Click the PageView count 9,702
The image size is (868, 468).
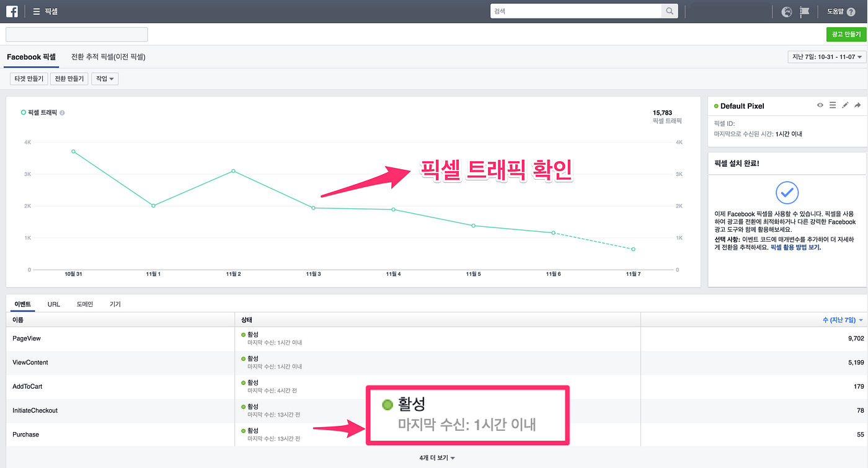point(856,338)
